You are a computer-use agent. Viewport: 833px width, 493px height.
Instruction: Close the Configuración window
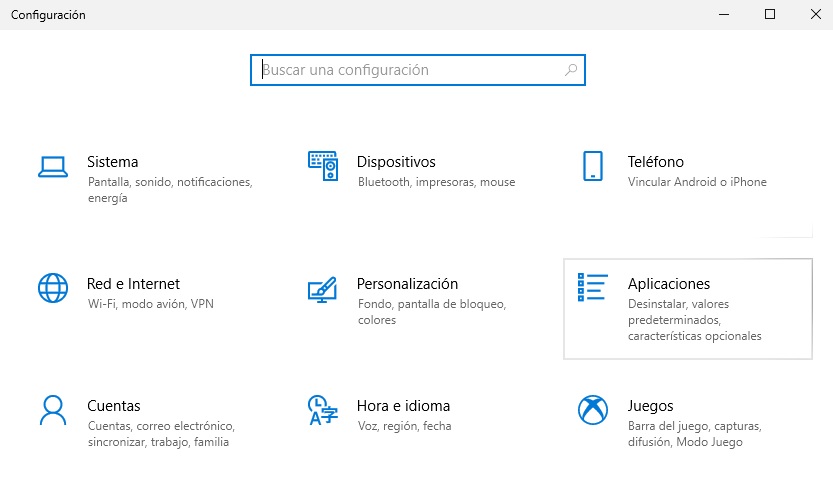(816, 14)
